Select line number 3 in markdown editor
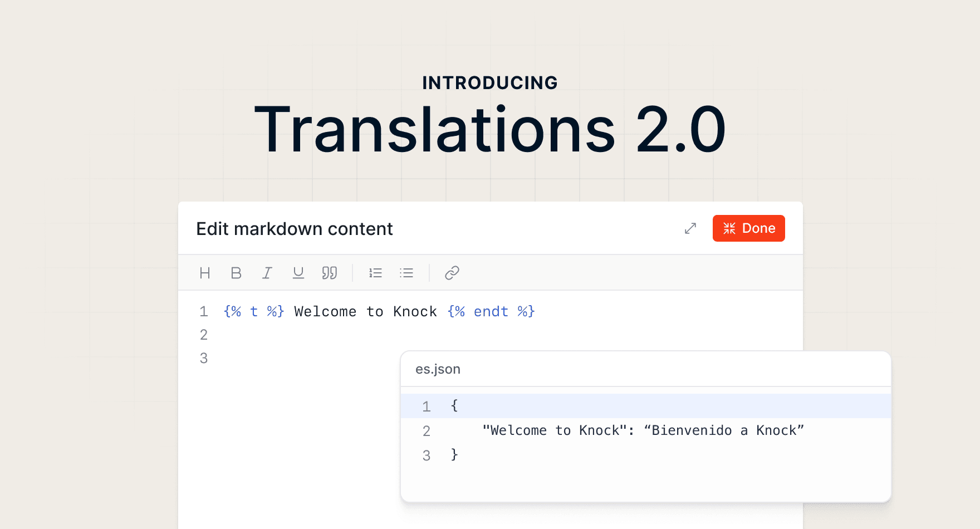This screenshot has height=529, width=980. click(x=204, y=358)
